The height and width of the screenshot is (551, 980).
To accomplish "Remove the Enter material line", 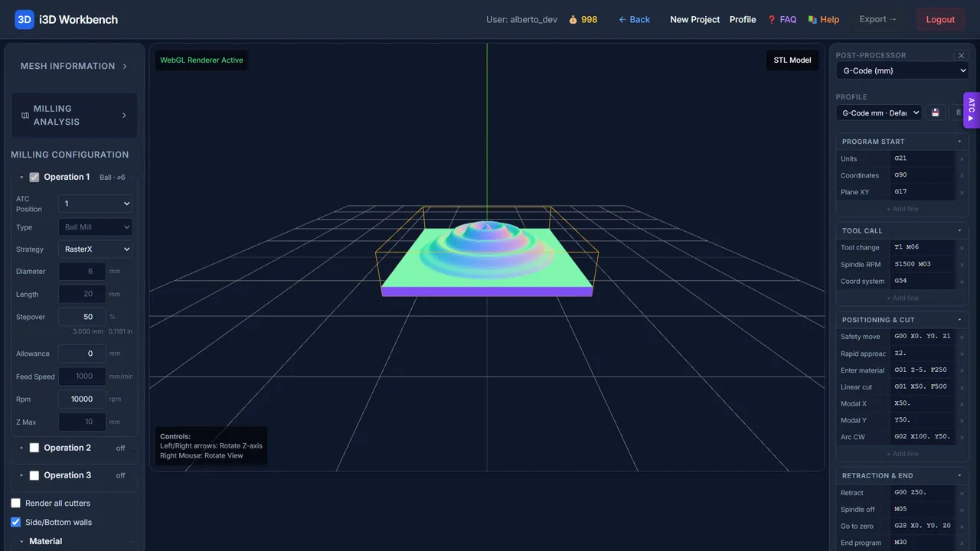I will pyautogui.click(x=962, y=370).
